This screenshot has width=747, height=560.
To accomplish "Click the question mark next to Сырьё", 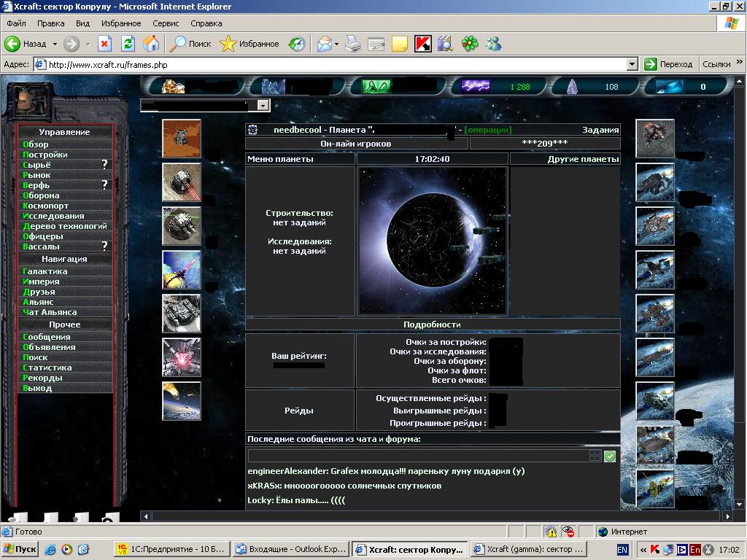I will [104, 165].
